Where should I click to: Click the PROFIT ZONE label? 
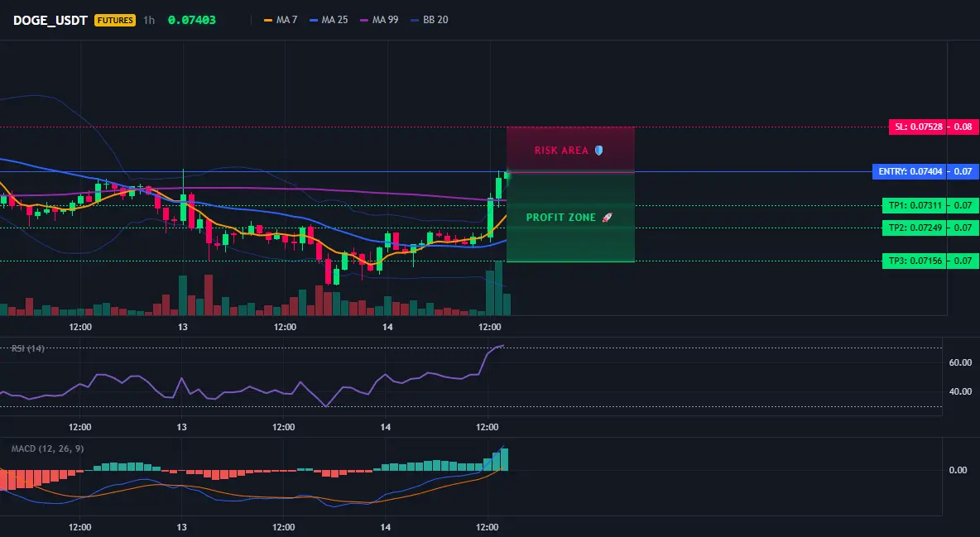(x=561, y=218)
